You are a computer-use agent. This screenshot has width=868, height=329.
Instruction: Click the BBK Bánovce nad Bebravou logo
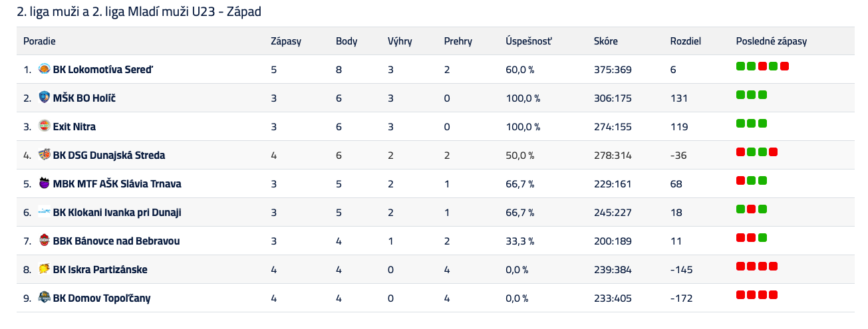point(45,240)
